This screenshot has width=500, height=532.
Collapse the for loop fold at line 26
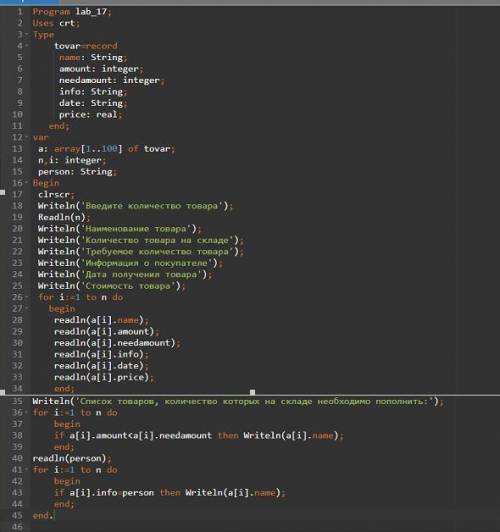coord(27,297)
